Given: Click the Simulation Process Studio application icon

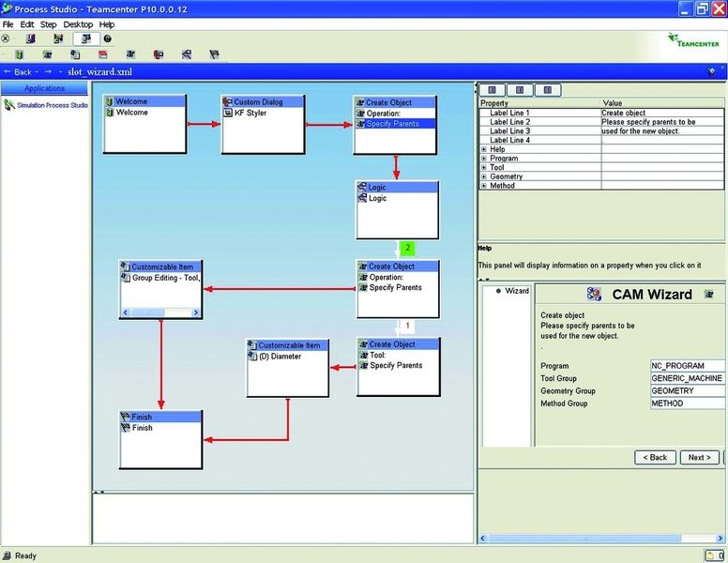Looking at the screenshot, I should click(x=8, y=105).
